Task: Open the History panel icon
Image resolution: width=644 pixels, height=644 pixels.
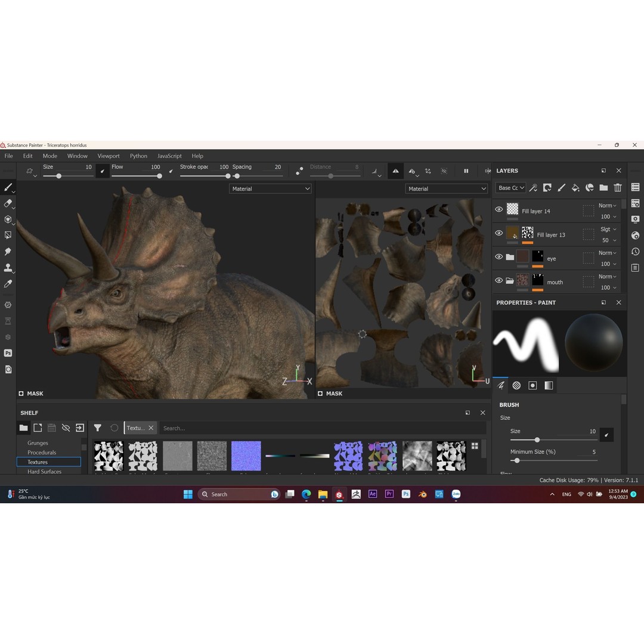Action: pyautogui.click(x=636, y=252)
